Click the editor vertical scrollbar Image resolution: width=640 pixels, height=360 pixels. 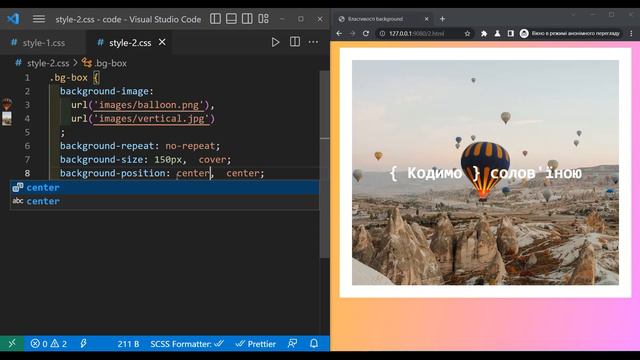(x=324, y=163)
